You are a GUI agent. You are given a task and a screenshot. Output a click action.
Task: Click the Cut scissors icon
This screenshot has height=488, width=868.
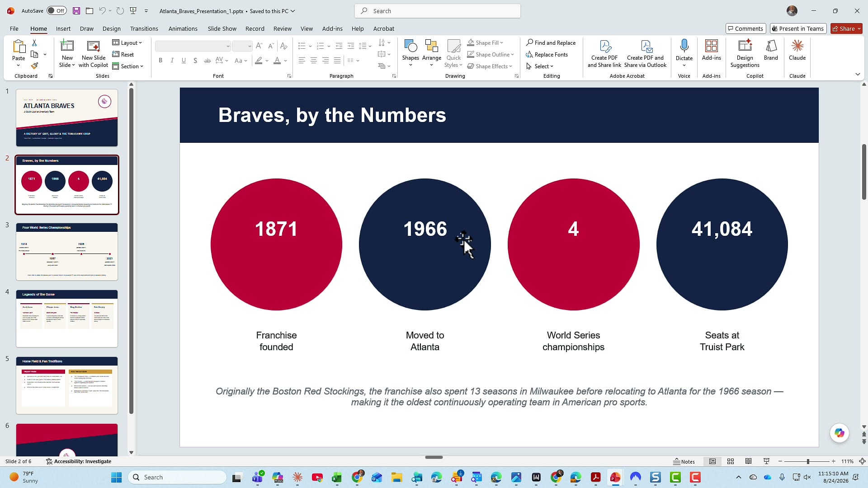coord(34,42)
